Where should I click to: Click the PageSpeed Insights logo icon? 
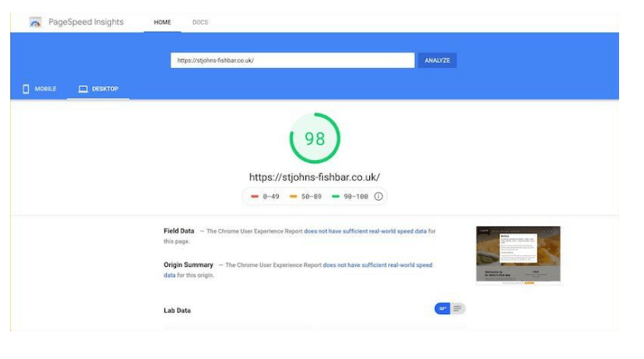click(36, 22)
